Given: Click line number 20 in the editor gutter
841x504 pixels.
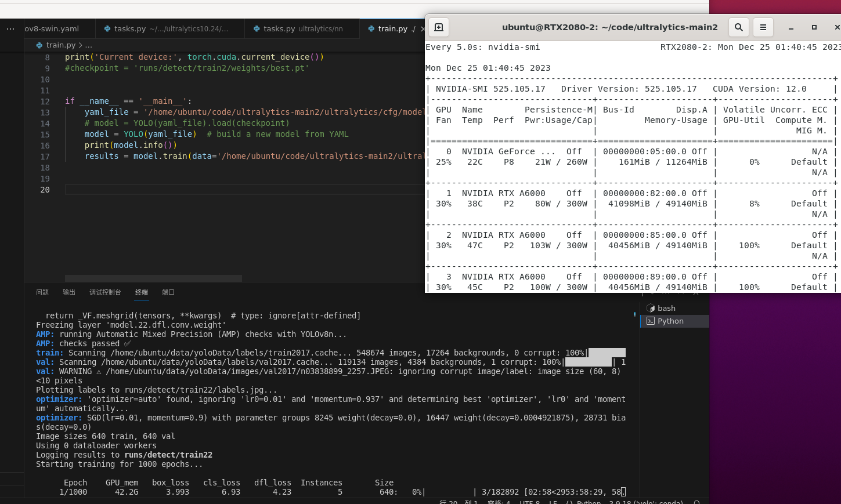Looking at the screenshot, I should 45,190.
